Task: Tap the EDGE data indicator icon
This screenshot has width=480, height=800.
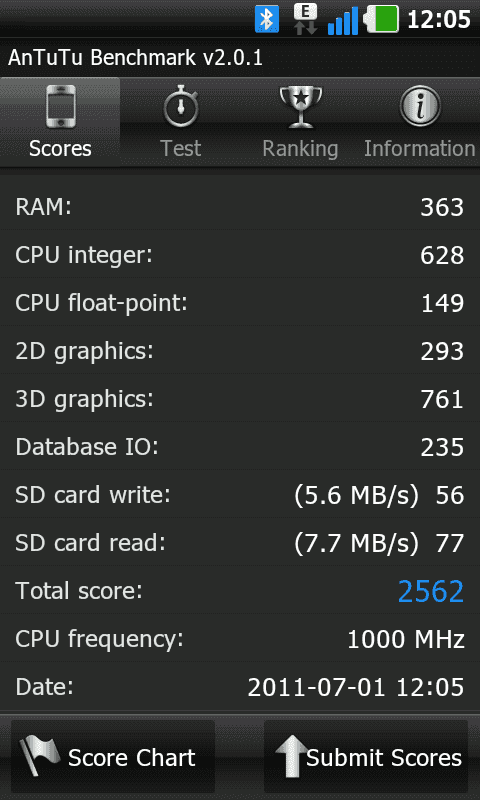Action: pos(306,19)
